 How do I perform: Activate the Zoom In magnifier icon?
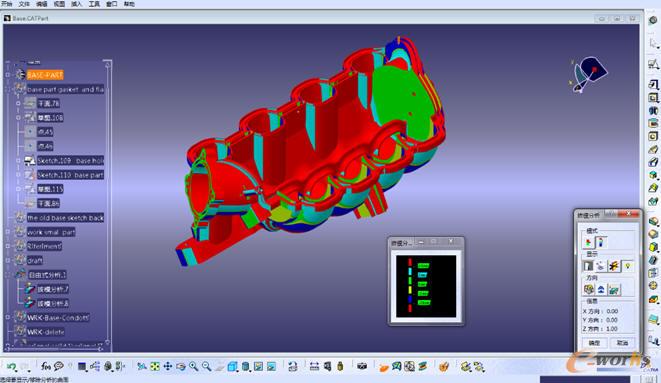click(x=193, y=367)
